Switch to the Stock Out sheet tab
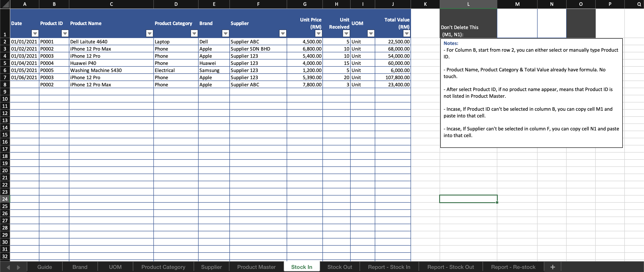 click(339, 267)
